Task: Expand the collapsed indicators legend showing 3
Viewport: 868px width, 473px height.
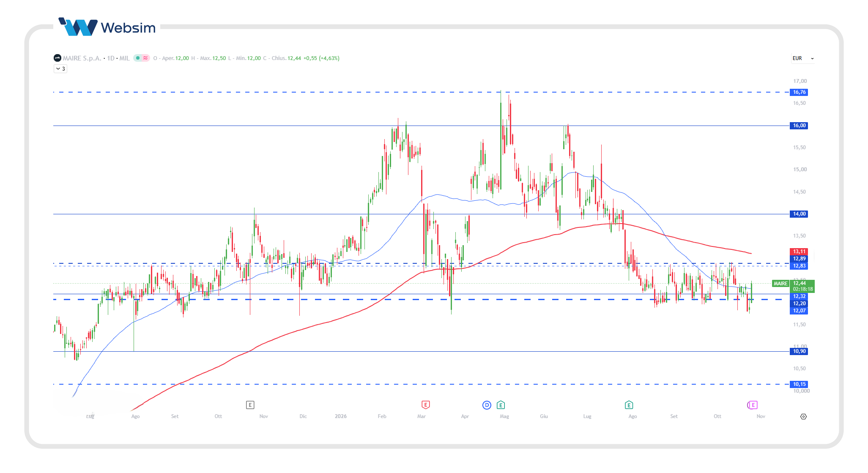Action: (x=60, y=68)
